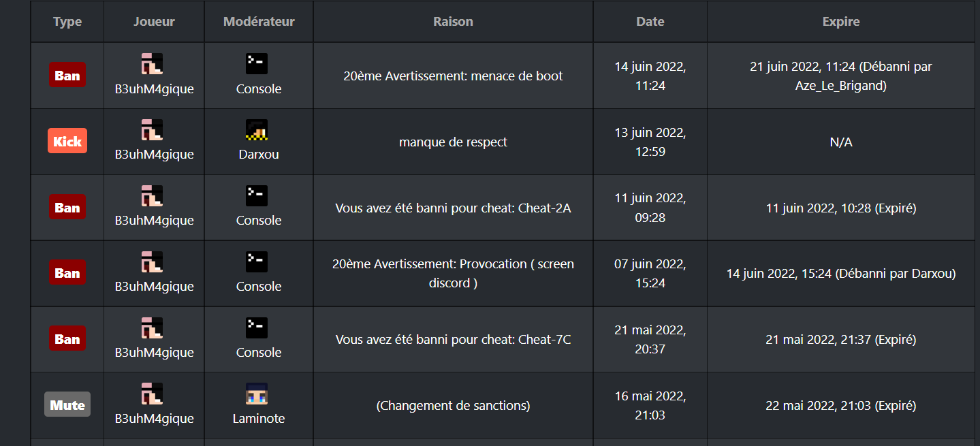980x446 pixels.
Task: Select the 'manque de respect' reason text
Action: pyautogui.click(x=454, y=142)
